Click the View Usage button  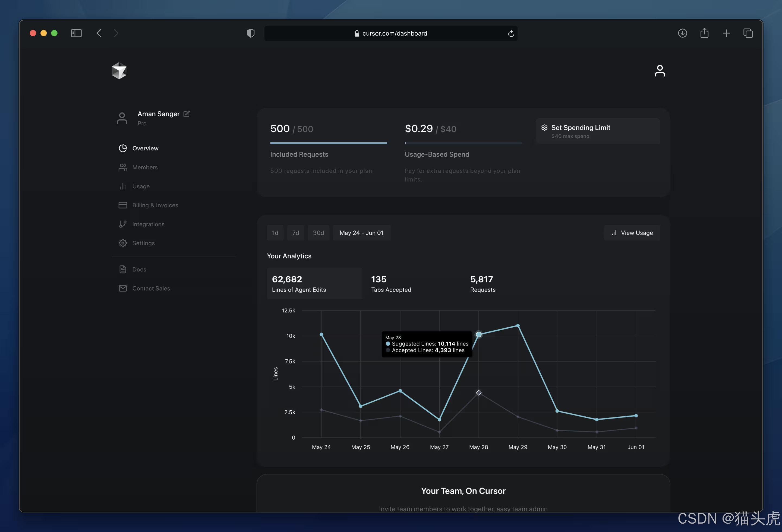632,233
